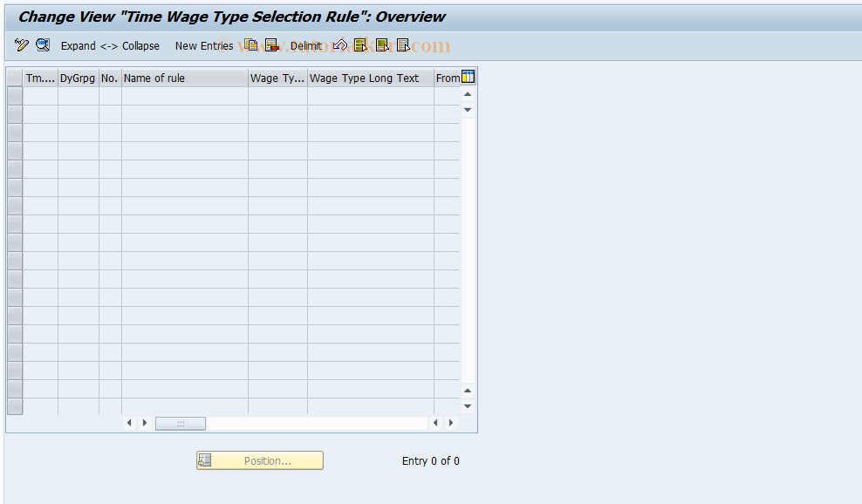Image resolution: width=862 pixels, height=504 pixels.
Task: Click the far-right horizontal scroll right arrow
Action: click(x=451, y=423)
